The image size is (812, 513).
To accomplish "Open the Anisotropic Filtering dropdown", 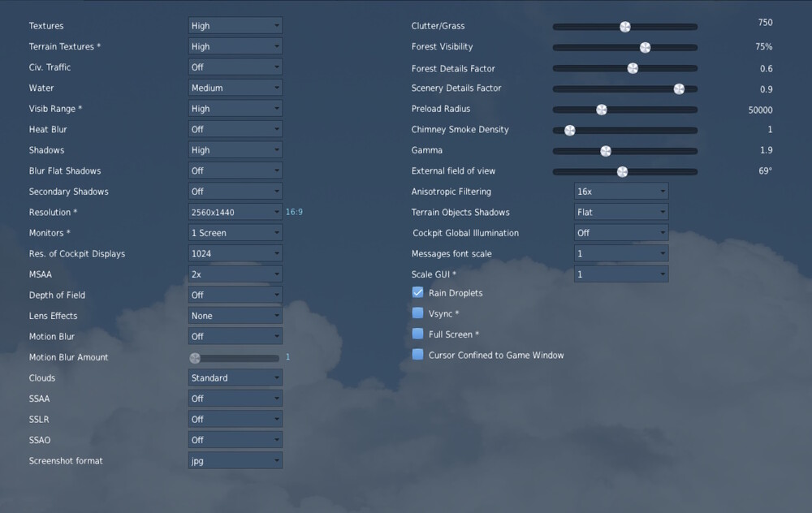I will [x=620, y=192].
